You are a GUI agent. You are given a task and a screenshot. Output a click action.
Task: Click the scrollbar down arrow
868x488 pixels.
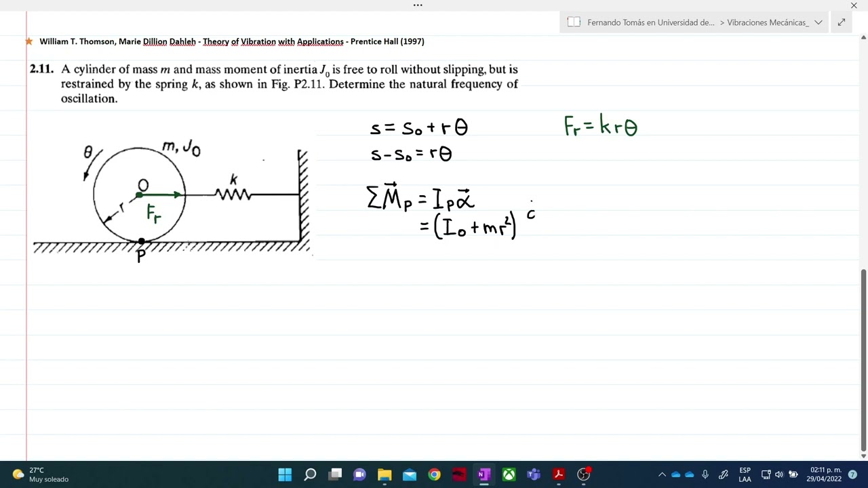click(863, 455)
